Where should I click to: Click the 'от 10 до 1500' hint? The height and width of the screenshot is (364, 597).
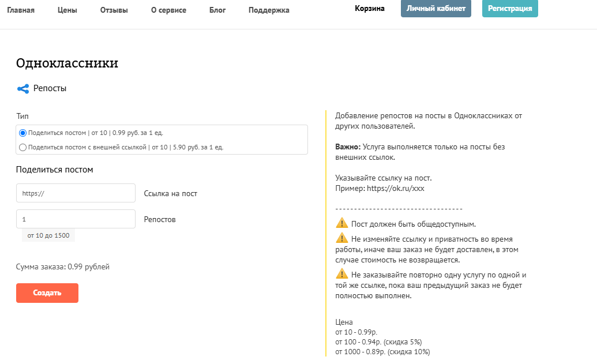tap(48, 235)
